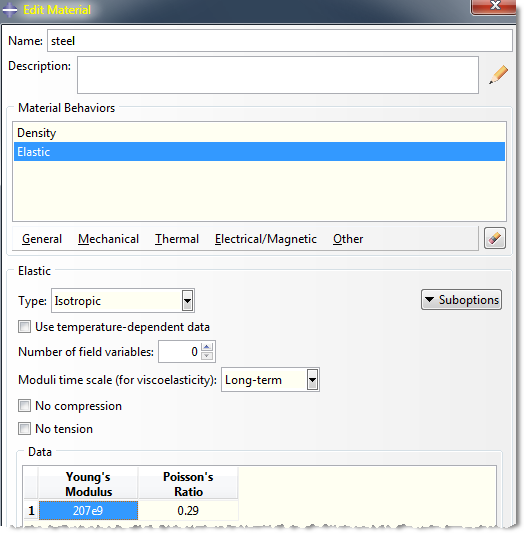Open the General menu

[42, 239]
